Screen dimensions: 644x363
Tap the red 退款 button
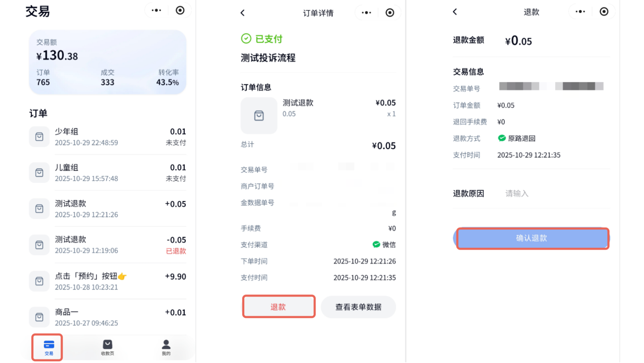point(278,307)
